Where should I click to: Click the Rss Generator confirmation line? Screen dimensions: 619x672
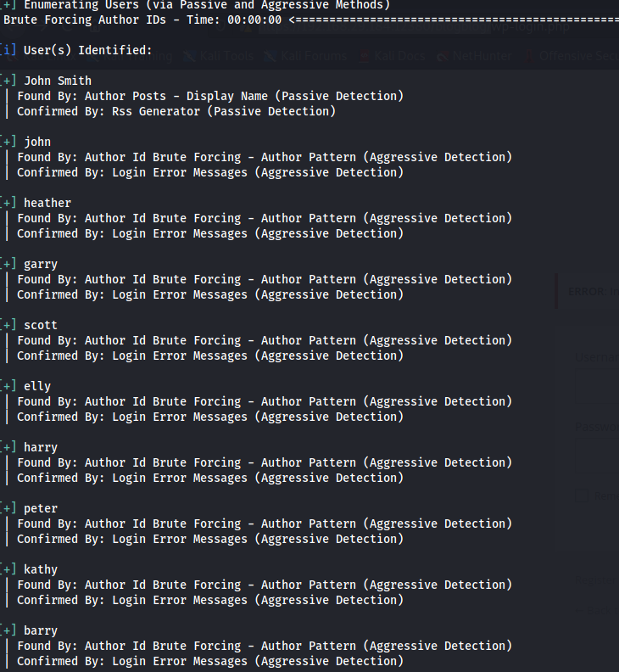coord(176,111)
